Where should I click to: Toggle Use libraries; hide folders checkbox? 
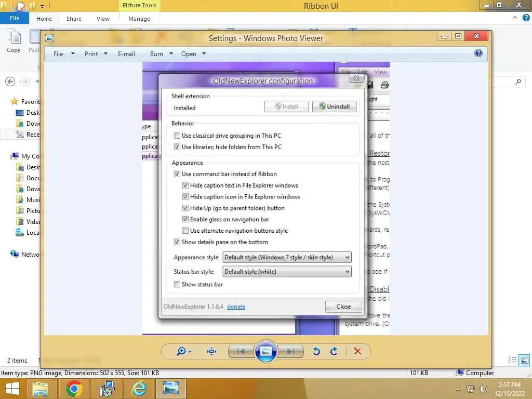click(x=177, y=147)
